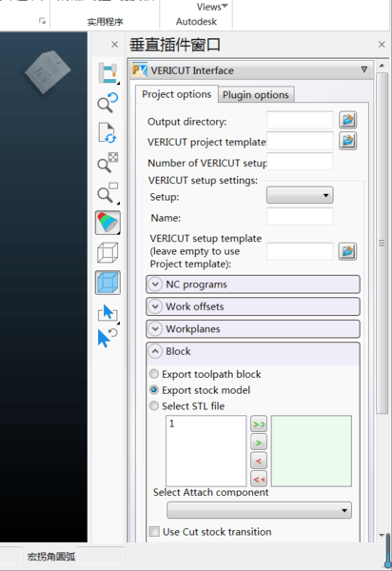Image resolution: width=392 pixels, height=571 pixels.
Task: Switch to Plugin options tab
Action: pyautogui.click(x=256, y=94)
